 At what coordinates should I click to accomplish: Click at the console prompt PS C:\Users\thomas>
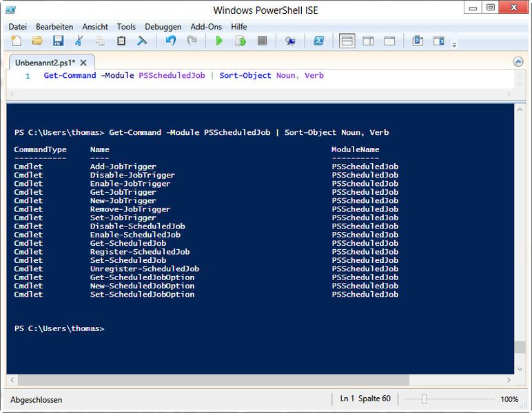click(59, 328)
